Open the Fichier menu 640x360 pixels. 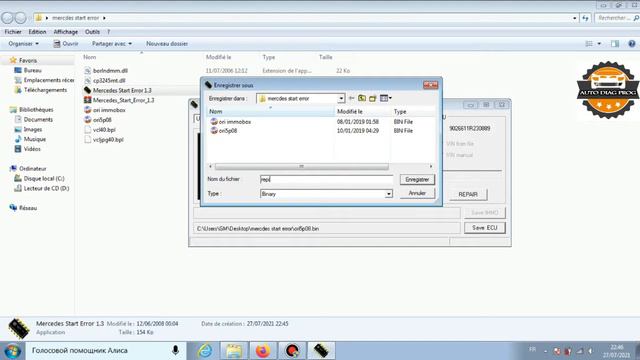coord(13,32)
